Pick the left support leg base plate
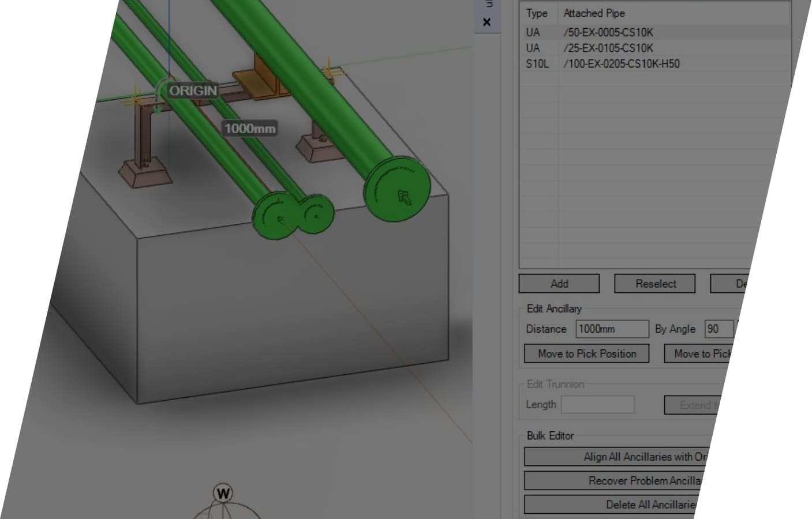 coord(145,173)
